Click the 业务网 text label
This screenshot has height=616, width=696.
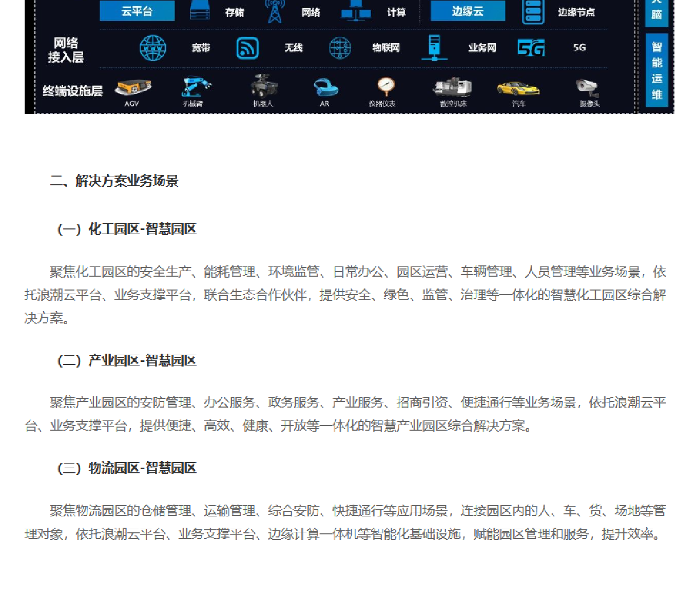[x=482, y=48]
